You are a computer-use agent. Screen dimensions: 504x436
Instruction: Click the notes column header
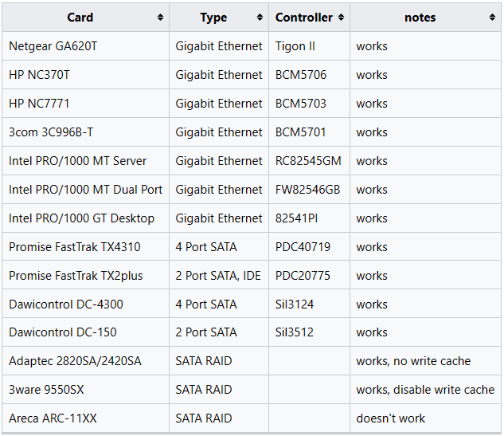tap(425, 18)
